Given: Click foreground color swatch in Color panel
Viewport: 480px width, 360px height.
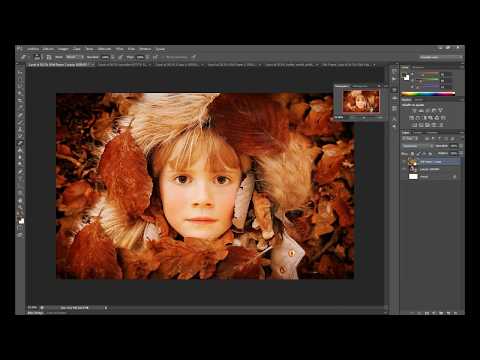Looking at the screenshot, I should [404, 75].
